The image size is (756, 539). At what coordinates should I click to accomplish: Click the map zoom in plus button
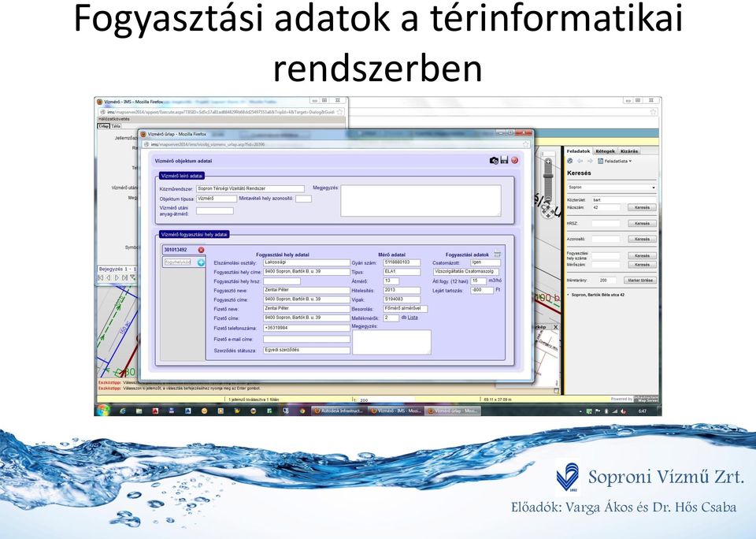(x=548, y=162)
